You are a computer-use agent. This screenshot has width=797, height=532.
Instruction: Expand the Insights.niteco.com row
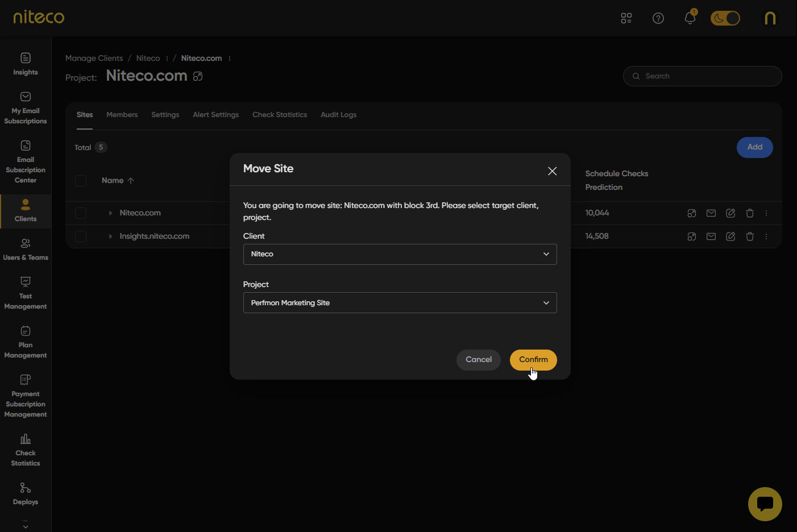coord(110,236)
